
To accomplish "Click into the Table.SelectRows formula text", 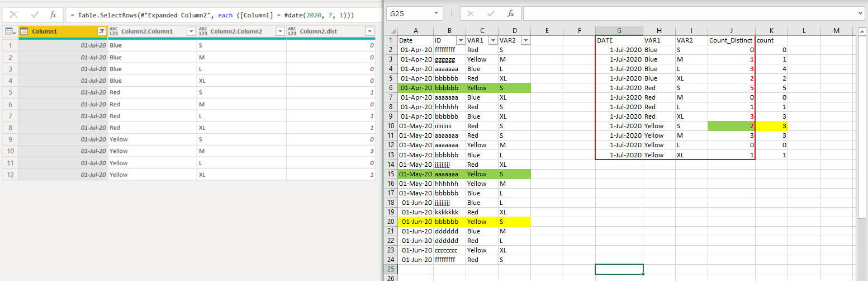I will [212, 15].
